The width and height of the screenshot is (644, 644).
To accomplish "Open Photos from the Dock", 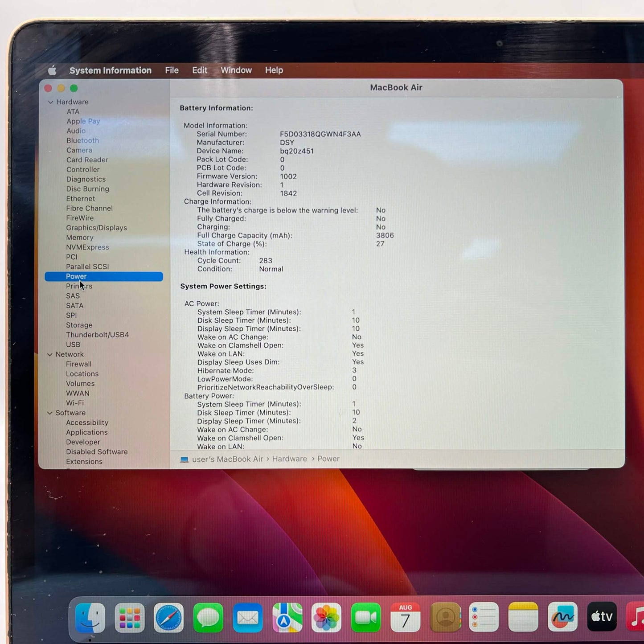I will pyautogui.click(x=327, y=618).
